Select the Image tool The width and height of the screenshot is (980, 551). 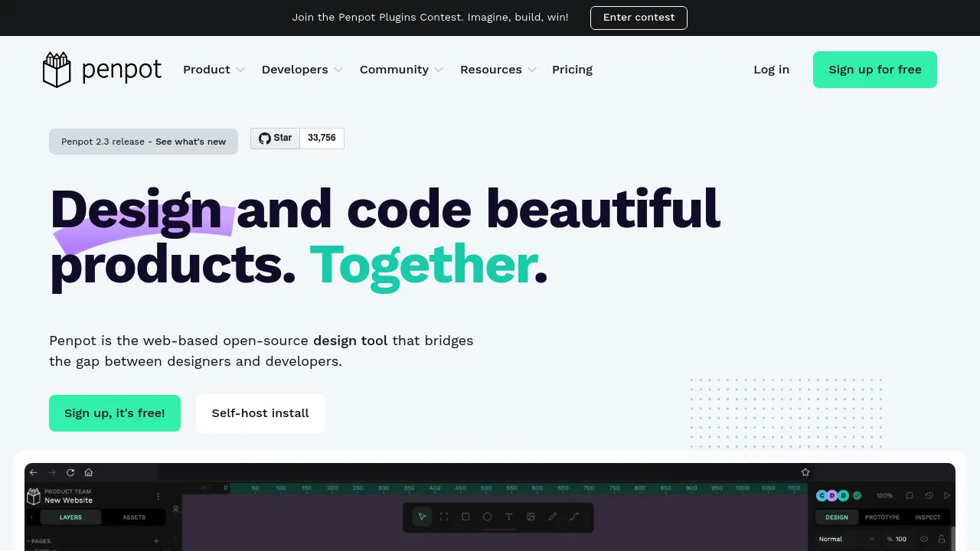coord(531,517)
